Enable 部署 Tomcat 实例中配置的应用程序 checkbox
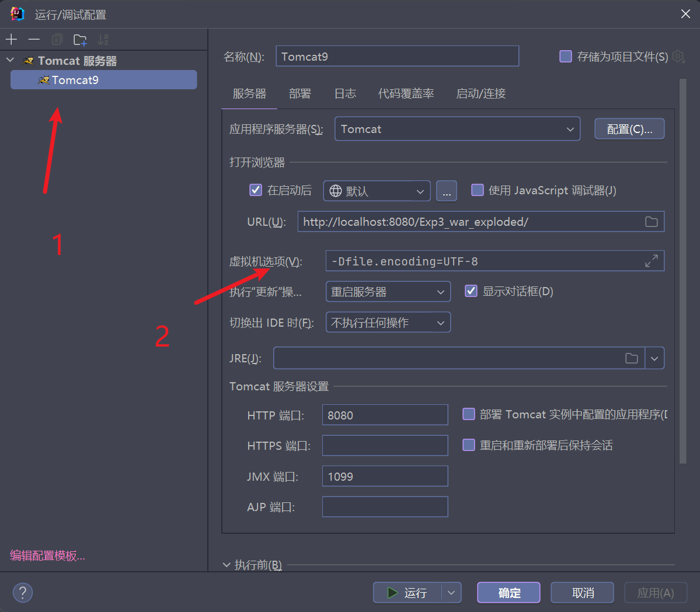 point(469,414)
